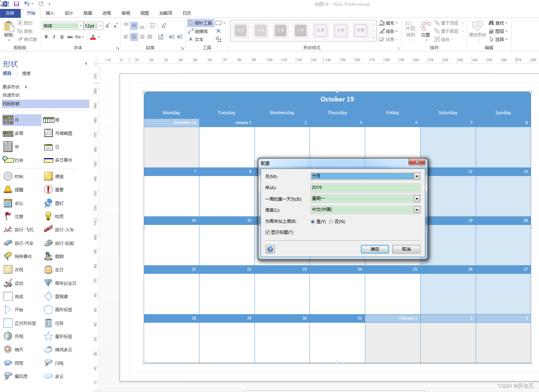
Task: Switch to the 视图 view tab
Action: pyautogui.click(x=145, y=13)
